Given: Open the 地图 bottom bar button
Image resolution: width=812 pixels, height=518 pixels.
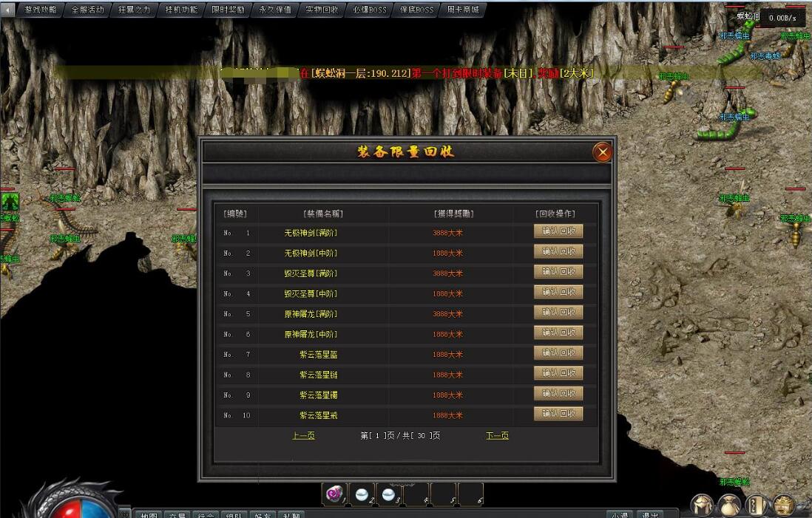Looking at the screenshot, I should (149, 515).
